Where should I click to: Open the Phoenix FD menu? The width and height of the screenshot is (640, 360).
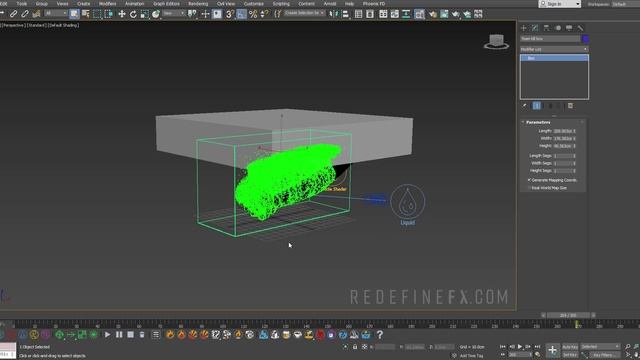click(x=374, y=4)
